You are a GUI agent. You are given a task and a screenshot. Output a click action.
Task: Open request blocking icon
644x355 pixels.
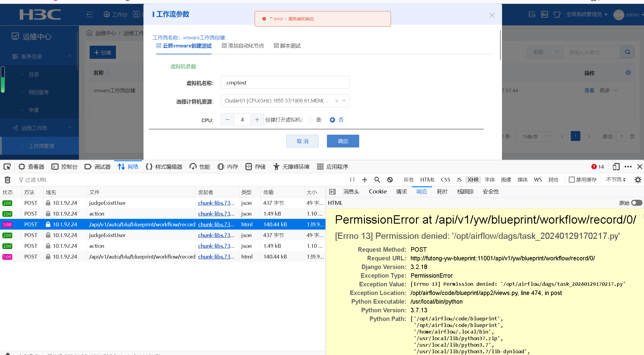[x=390, y=179]
